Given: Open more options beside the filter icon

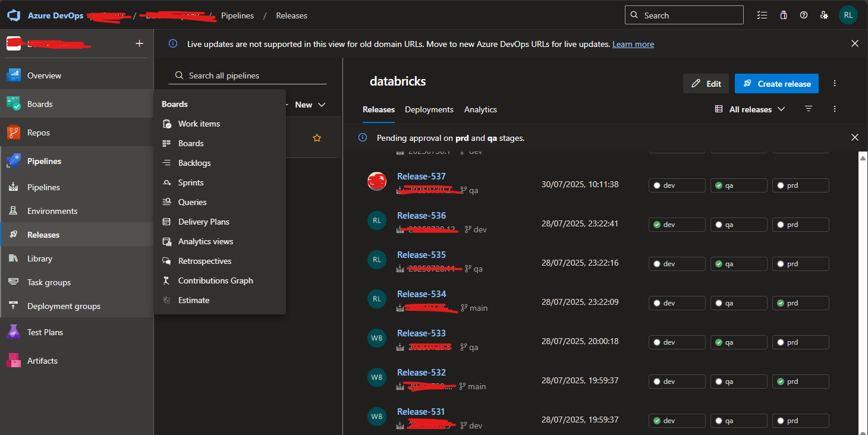Looking at the screenshot, I should point(835,109).
